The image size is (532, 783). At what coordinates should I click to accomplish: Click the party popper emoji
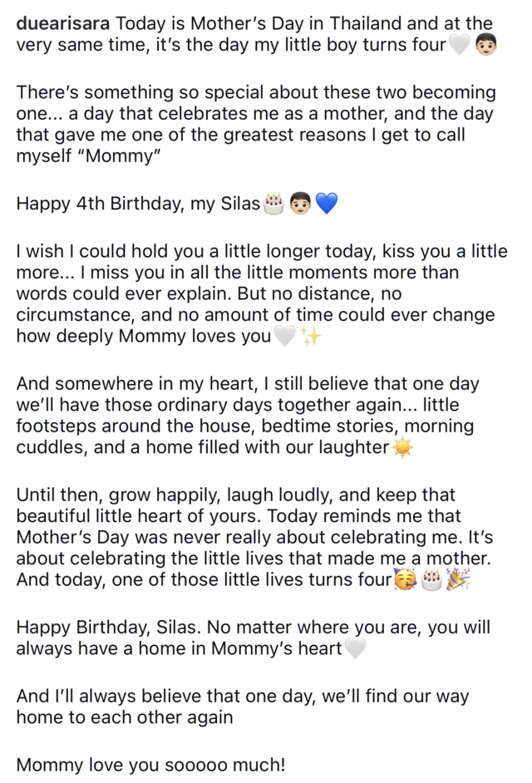click(458, 580)
